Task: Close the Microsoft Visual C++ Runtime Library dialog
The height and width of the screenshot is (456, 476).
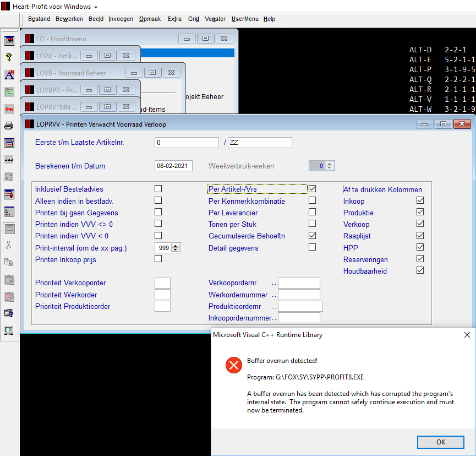Action: click(467, 335)
